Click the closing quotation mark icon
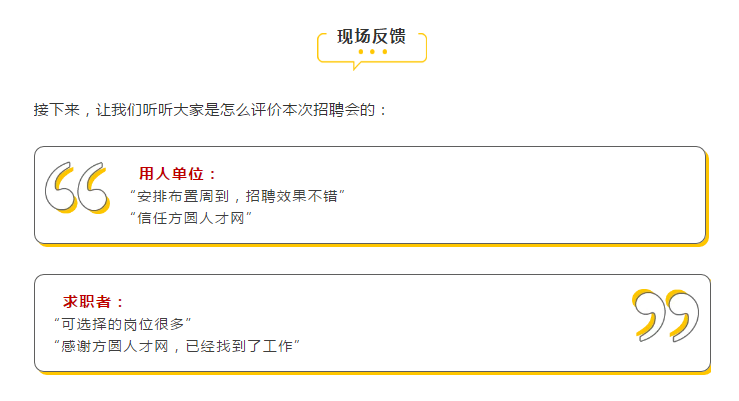 click(665, 315)
